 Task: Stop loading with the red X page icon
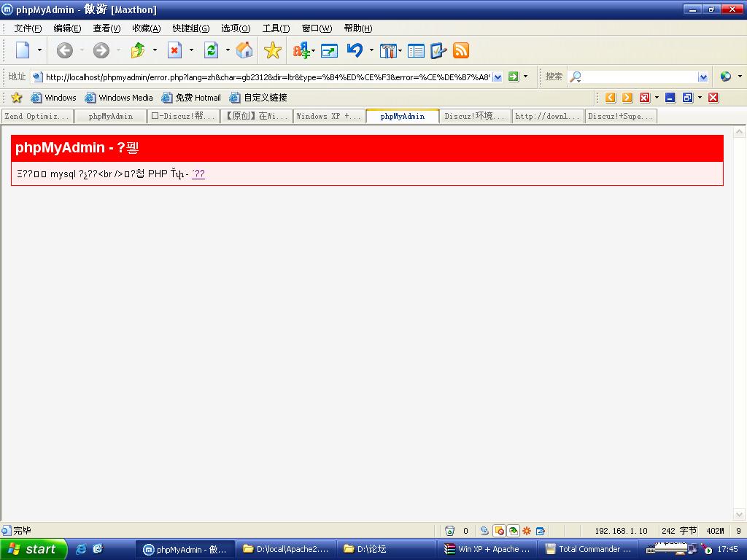[x=175, y=50]
